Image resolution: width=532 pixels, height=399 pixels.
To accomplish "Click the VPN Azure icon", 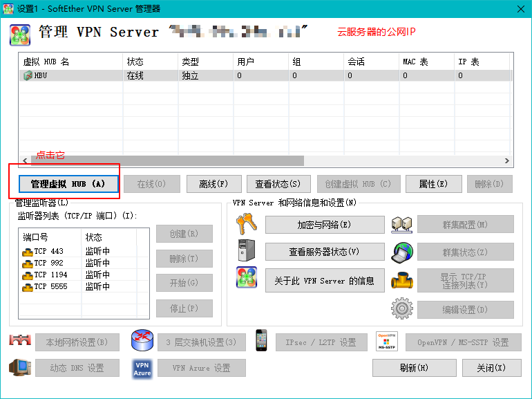I will pos(142,369).
